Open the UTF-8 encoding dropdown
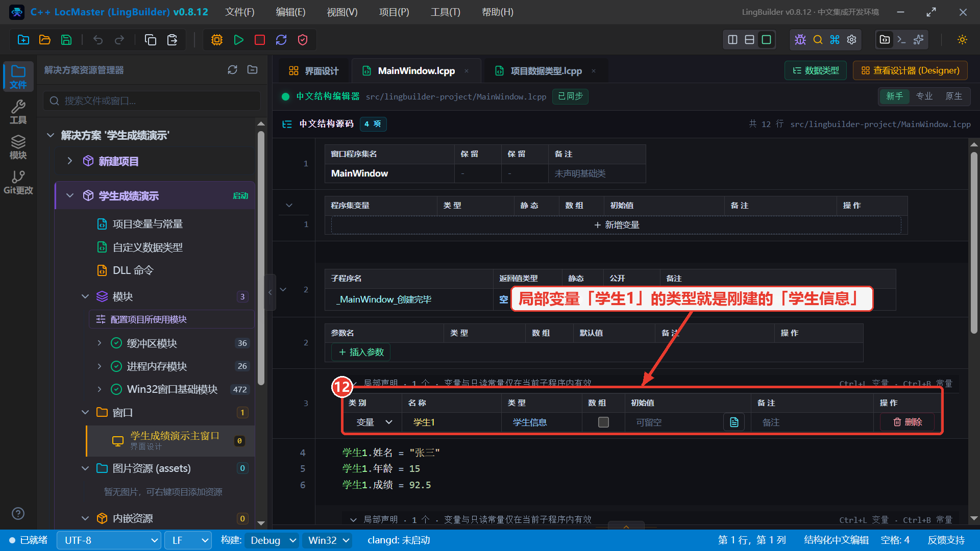Viewport: 980px width, 551px height. (109, 540)
